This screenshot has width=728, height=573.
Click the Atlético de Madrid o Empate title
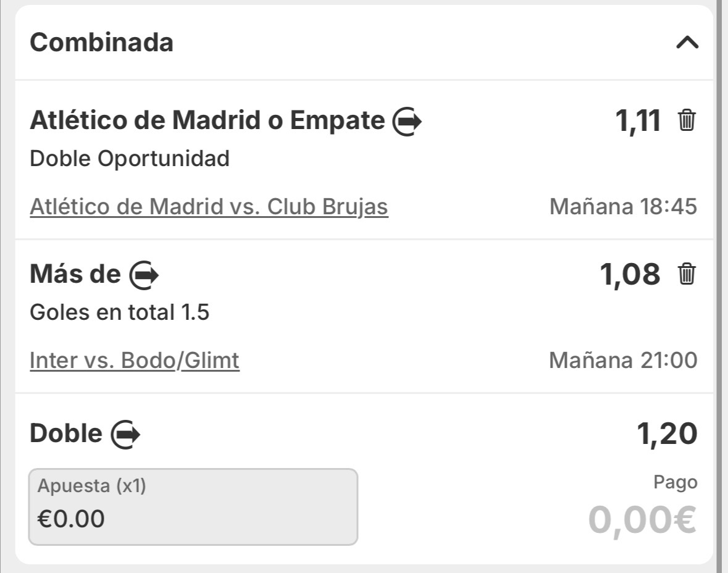tap(207, 120)
